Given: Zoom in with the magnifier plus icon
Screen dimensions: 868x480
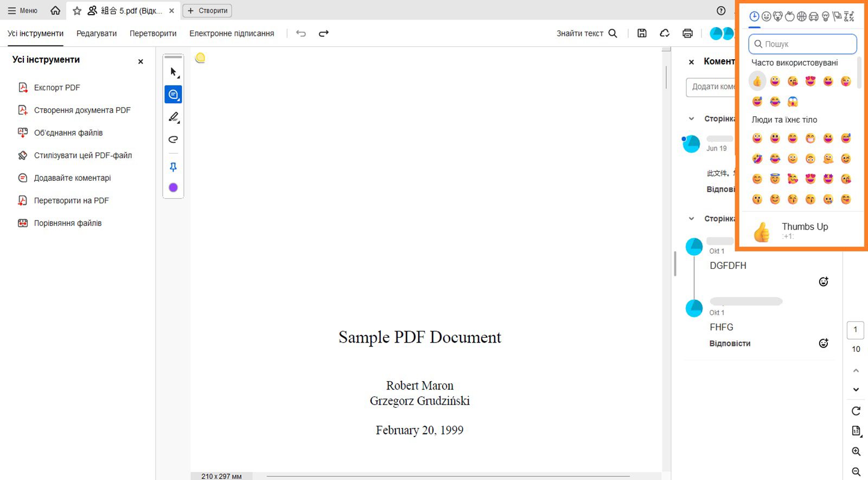Looking at the screenshot, I should click(x=856, y=451).
